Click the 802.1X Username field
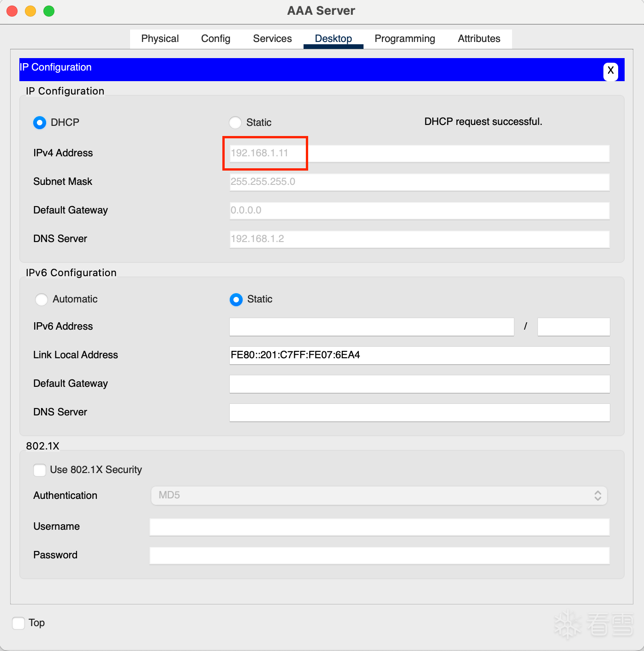Screen dimensions: 644x651 (380, 527)
